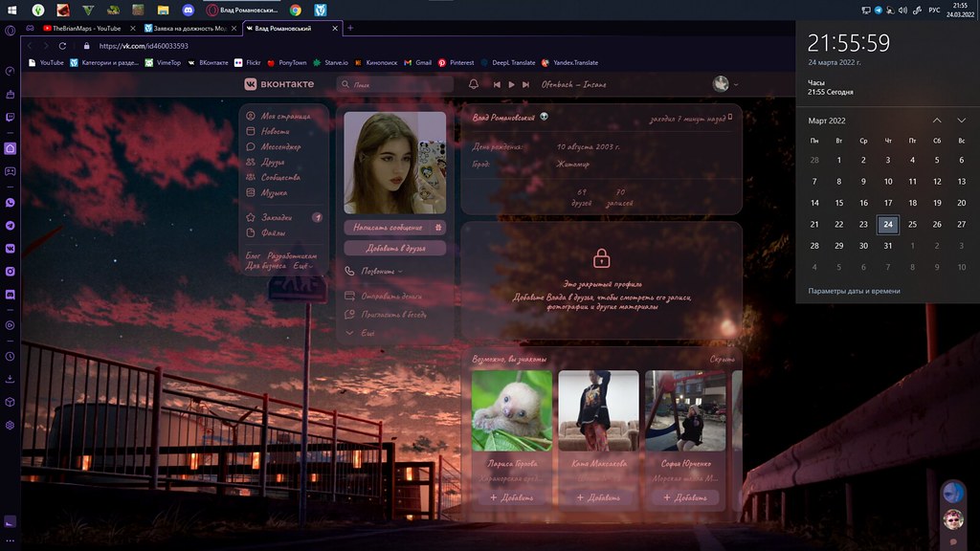This screenshot has height=551, width=980.
Task: Open Discord from the Windows taskbar
Action: click(188, 10)
